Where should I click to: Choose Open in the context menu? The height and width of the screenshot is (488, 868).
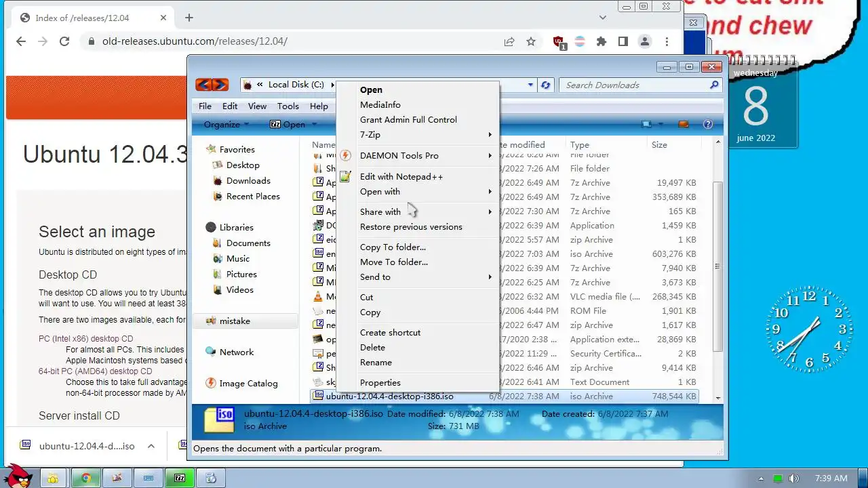[x=371, y=89]
